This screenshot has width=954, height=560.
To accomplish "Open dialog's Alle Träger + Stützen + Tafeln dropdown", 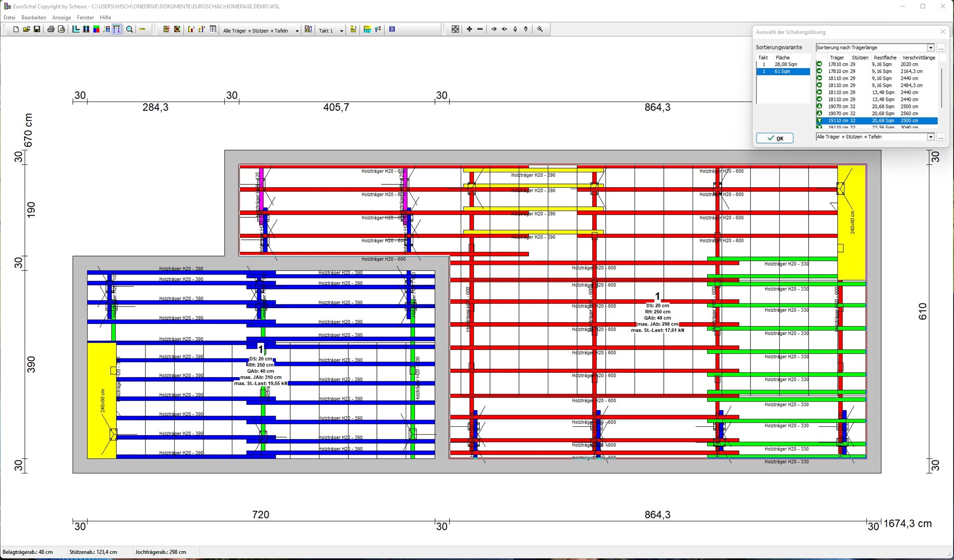I will (x=930, y=137).
